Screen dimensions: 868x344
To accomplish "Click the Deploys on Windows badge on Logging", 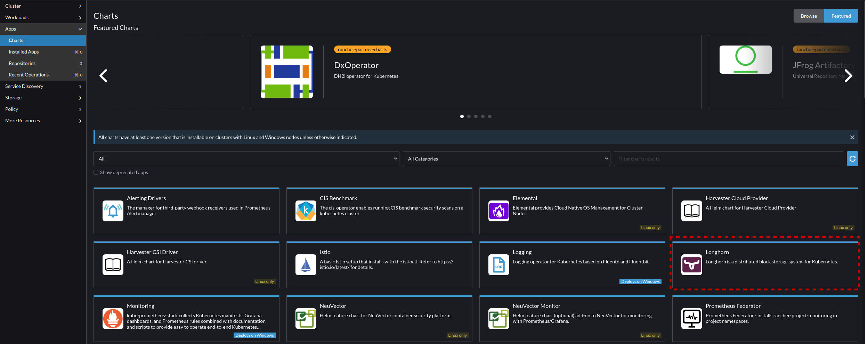I will click(x=640, y=281).
